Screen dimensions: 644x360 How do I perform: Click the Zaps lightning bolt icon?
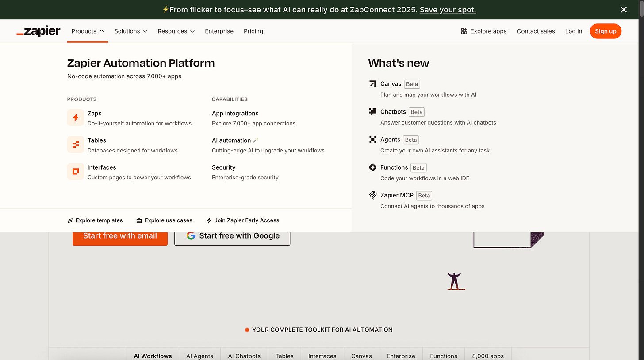click(76, 117)
